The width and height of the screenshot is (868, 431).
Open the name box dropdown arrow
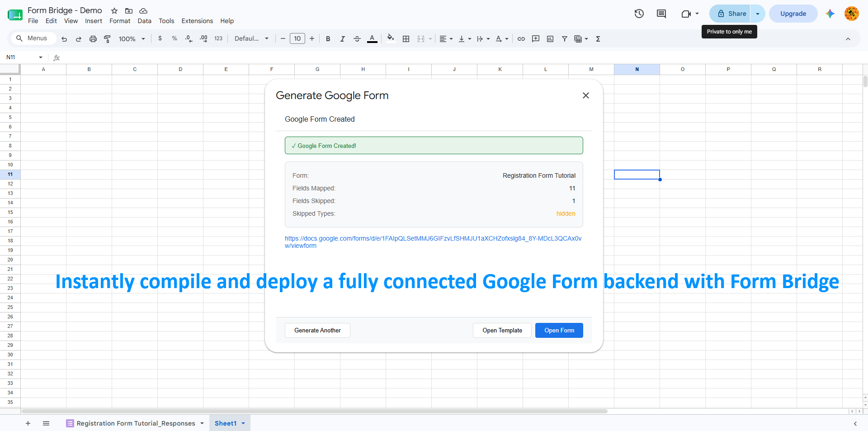41,57
